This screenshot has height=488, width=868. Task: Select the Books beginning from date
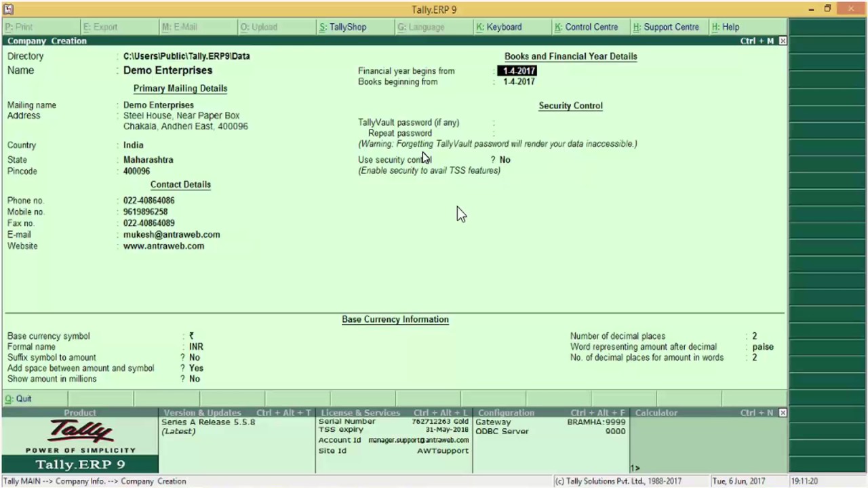click(x=519, y=81)
